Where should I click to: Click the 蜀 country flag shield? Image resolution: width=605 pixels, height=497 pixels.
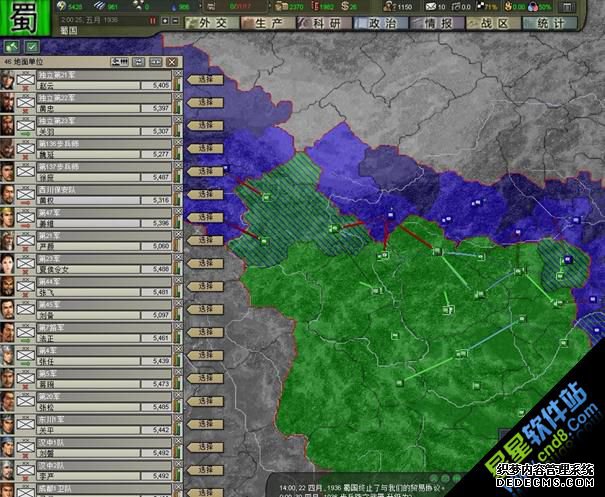pyautogui.click(x=25, y=18)
